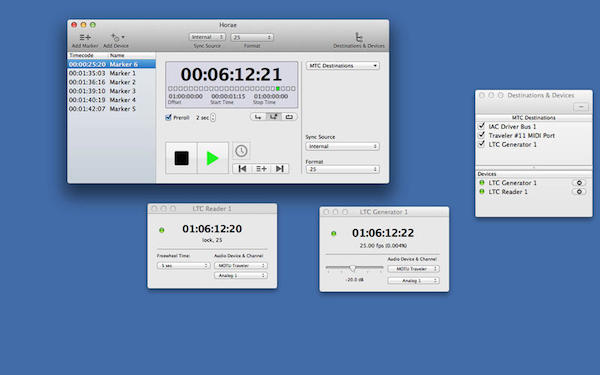Start playback with the green play button

tap(212, 158)
